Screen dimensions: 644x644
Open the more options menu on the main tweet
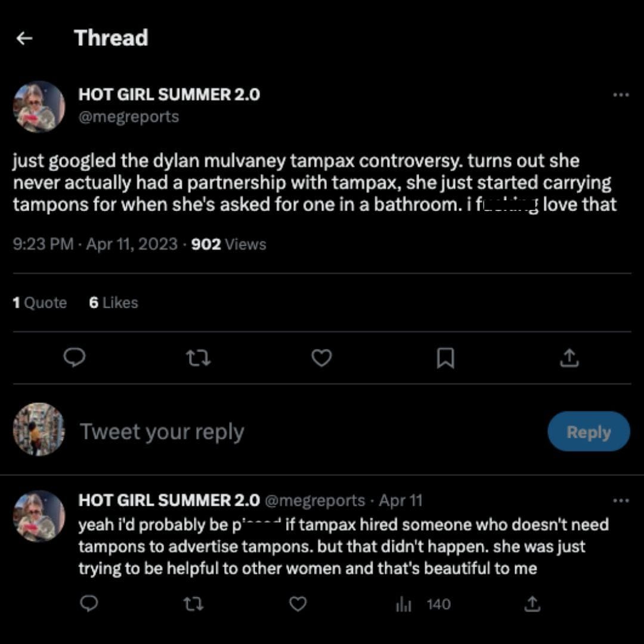(x=621, y=94)
